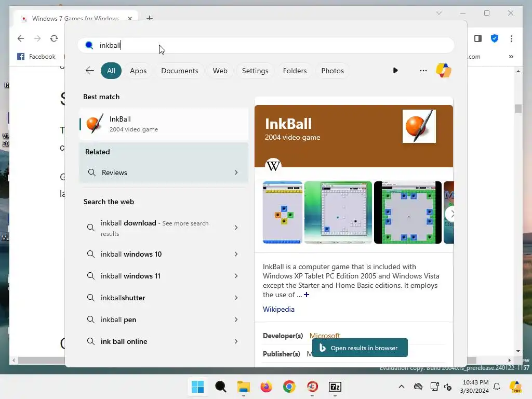The image size is (532, 399).
Task: Close the Windows 7 Games browser tab
Action: tap(129, 18)
